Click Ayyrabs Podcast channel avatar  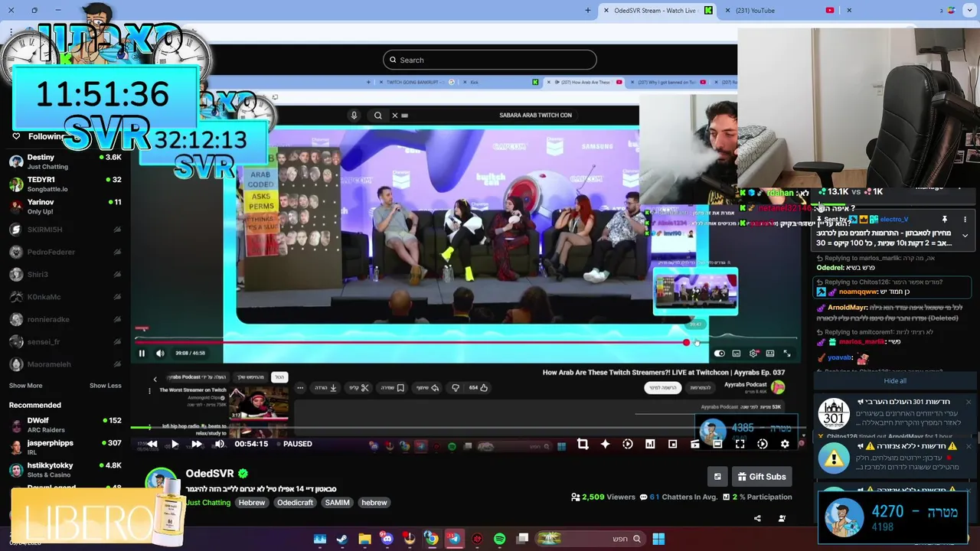pyautogui.click(x=778, y=387)
